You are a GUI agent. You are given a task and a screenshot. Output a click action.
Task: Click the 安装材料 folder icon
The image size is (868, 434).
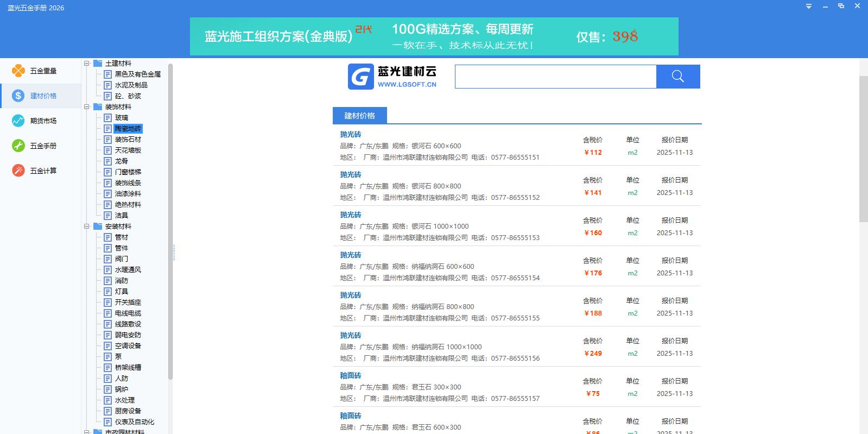click(98, 227)
